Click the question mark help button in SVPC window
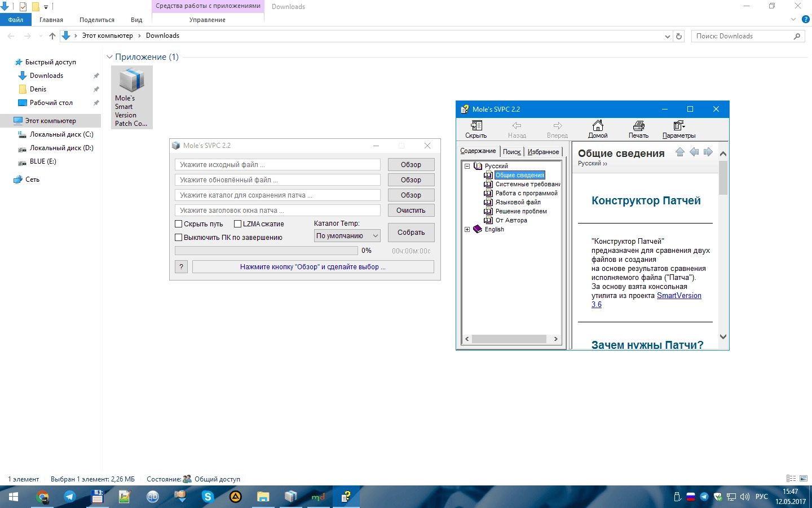This screenshot has height=508, width=812. click(180, 266)
